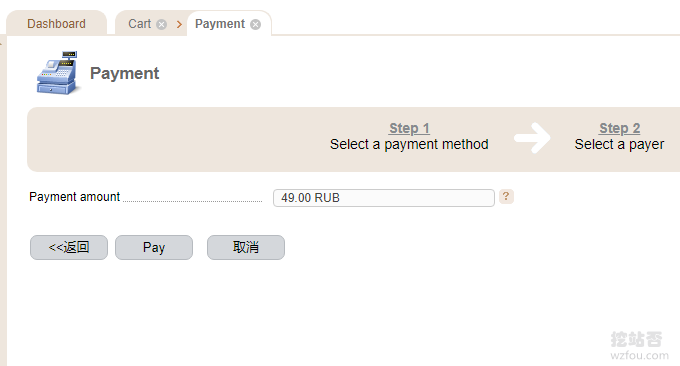This screenshot has height=366, width=680.
Task: Close the Cart tab
Action: click(161, 24)
